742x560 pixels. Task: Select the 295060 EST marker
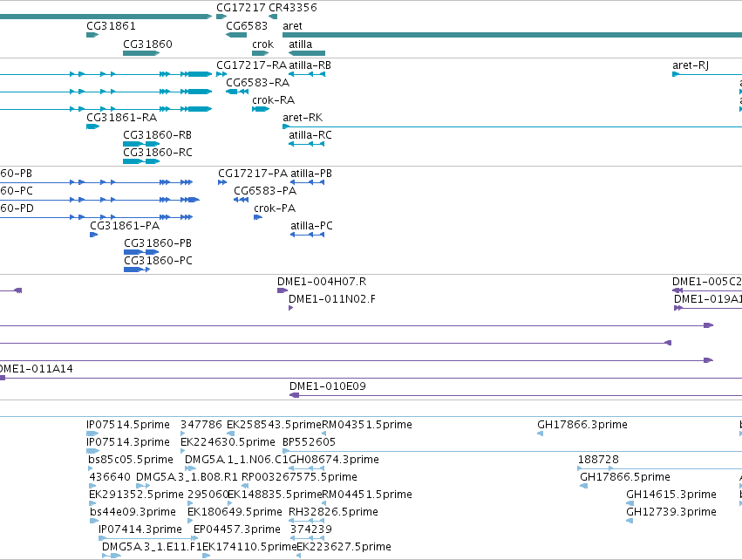click(191, 503)
